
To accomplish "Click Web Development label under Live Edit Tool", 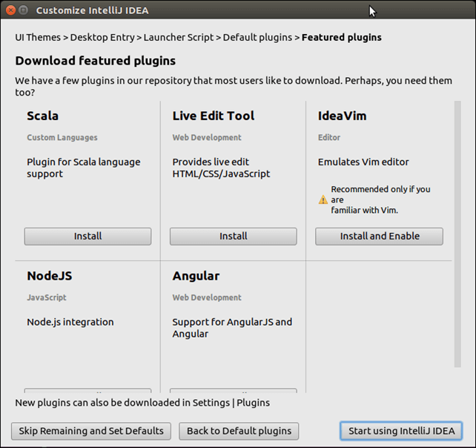I will (207, 137).
